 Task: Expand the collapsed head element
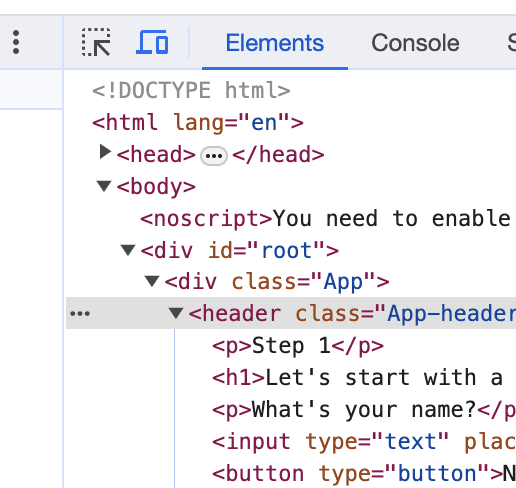coord(105,152)
